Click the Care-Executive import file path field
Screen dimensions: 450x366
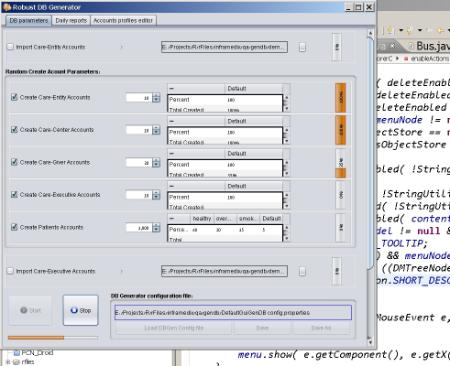click(x=224, y=271)
